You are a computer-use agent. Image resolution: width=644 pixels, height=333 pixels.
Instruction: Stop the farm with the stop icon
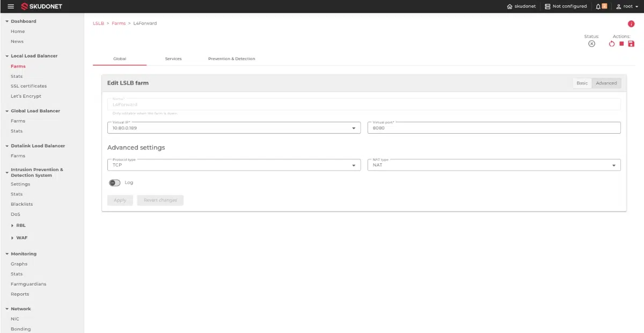[x=621, y=44]
